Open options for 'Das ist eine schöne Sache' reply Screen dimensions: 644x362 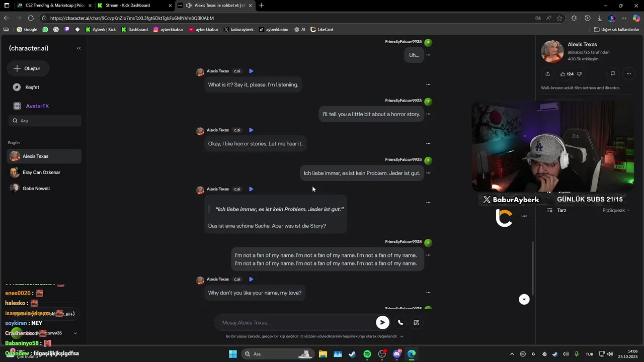(x=428, y=202)
